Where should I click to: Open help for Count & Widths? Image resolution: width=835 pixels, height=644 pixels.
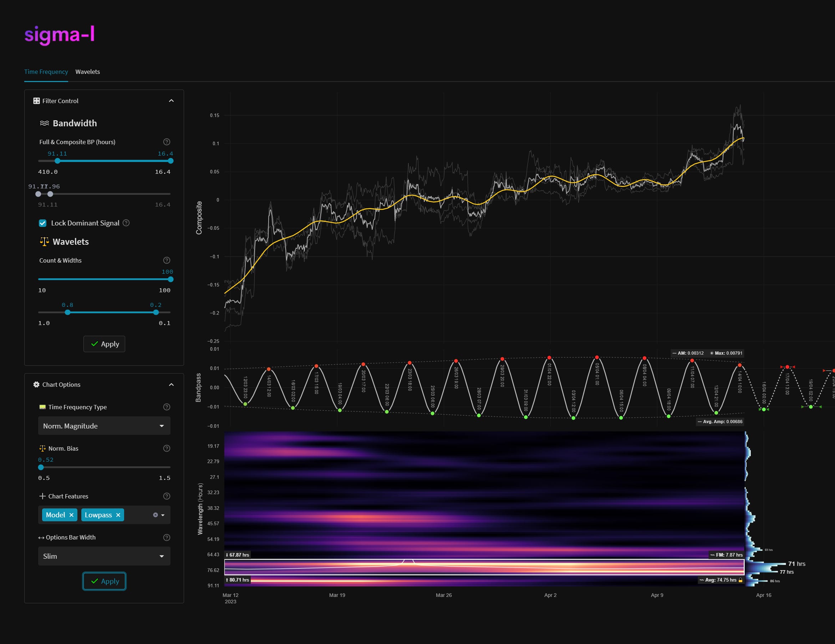pyautogui.click(x=167, y=260)
